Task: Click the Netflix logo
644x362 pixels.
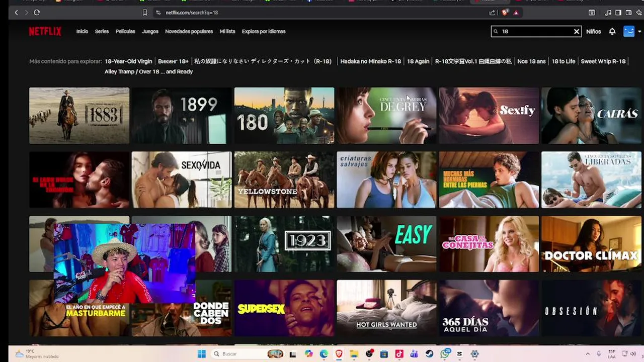Action: 45,31
